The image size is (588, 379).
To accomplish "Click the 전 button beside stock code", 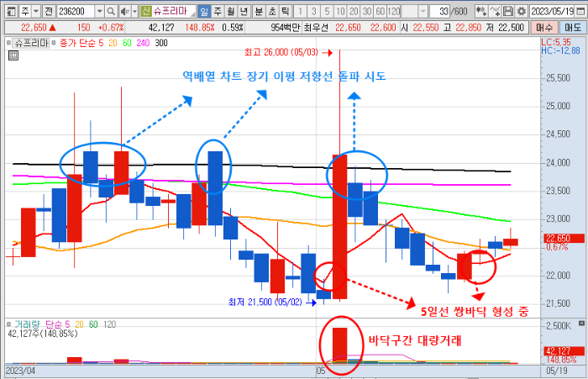I will (x=49, y=12).
